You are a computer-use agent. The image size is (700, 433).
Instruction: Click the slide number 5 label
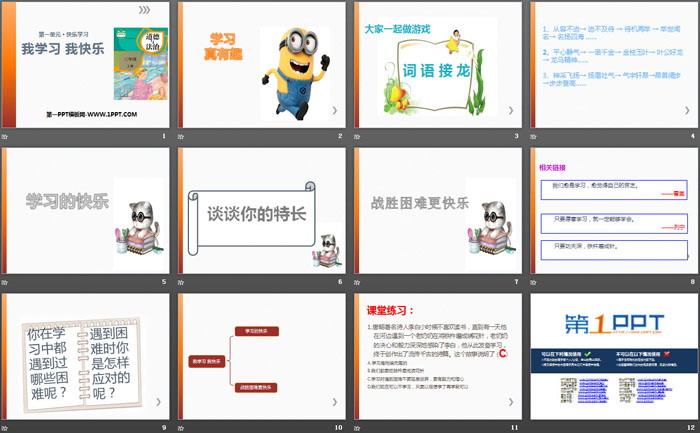164,282
